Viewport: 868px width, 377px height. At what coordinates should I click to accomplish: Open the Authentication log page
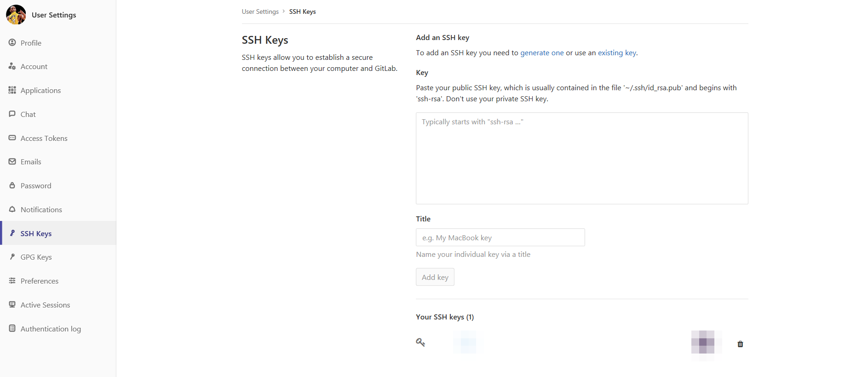pyautogui.click(x=51, y=329)
